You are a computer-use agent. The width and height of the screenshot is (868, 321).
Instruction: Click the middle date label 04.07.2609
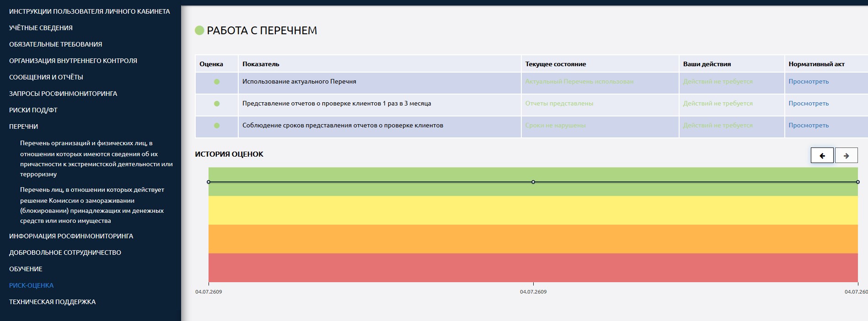click(x=533, y=292)
